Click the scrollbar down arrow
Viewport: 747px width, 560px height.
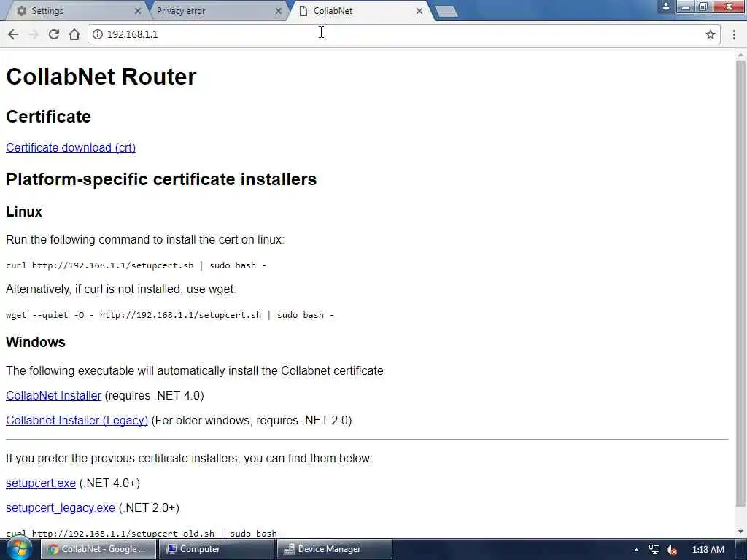[740, 532]
